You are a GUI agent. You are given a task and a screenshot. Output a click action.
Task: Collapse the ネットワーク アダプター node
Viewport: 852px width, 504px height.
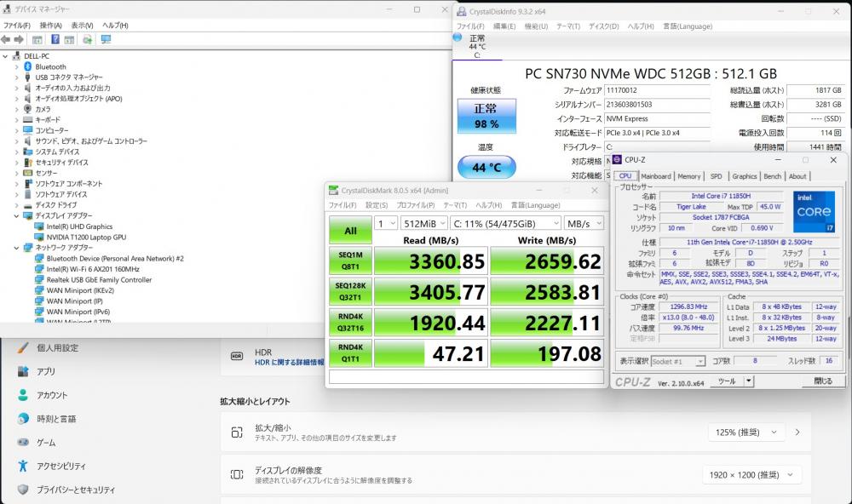[x=16, y=248]
